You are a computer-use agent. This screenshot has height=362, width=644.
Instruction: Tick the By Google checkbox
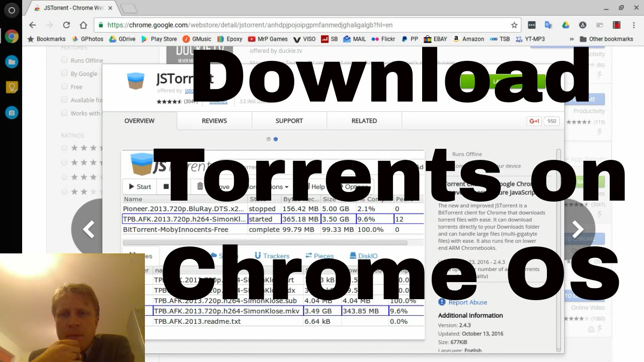[x=64, y=73]
